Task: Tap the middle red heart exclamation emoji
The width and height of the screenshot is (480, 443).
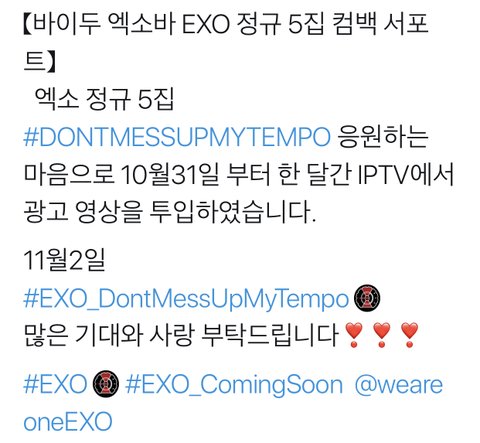Action: point(381,335)
